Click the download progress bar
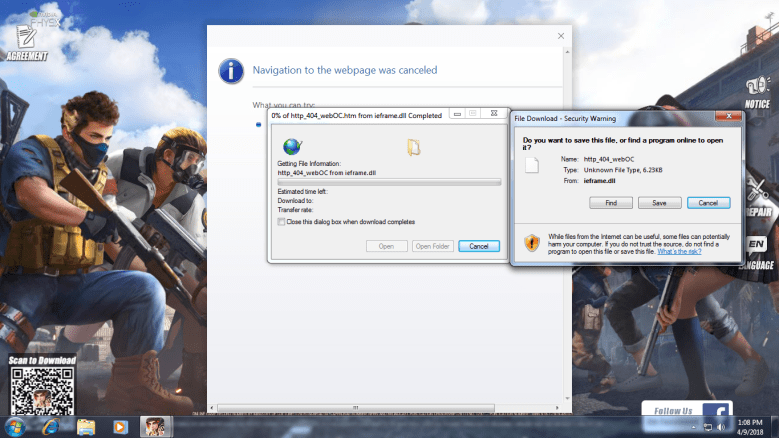This screenshot has height=438, width=779. click(x=389, y=182)
